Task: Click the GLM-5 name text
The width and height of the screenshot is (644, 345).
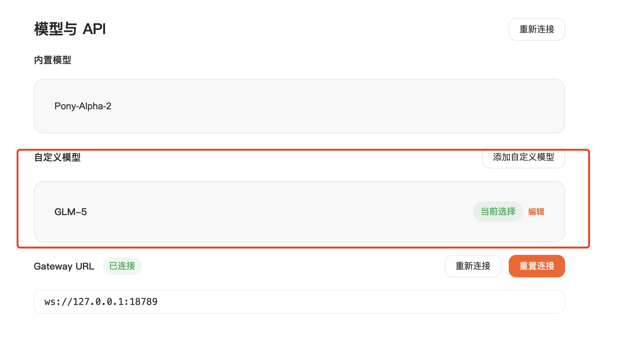Action: click(x=70, y=212)
